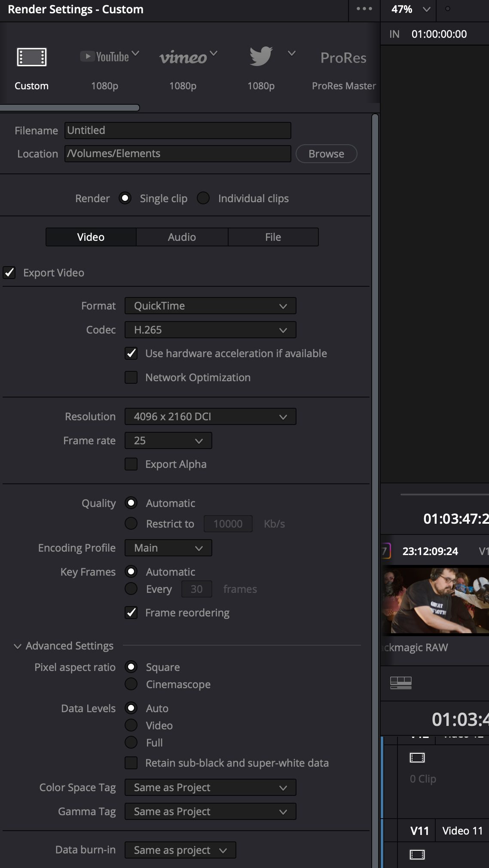489x868 pixels.
Task: Click the Video 11 track name
Action: click(x=463, y=831)
